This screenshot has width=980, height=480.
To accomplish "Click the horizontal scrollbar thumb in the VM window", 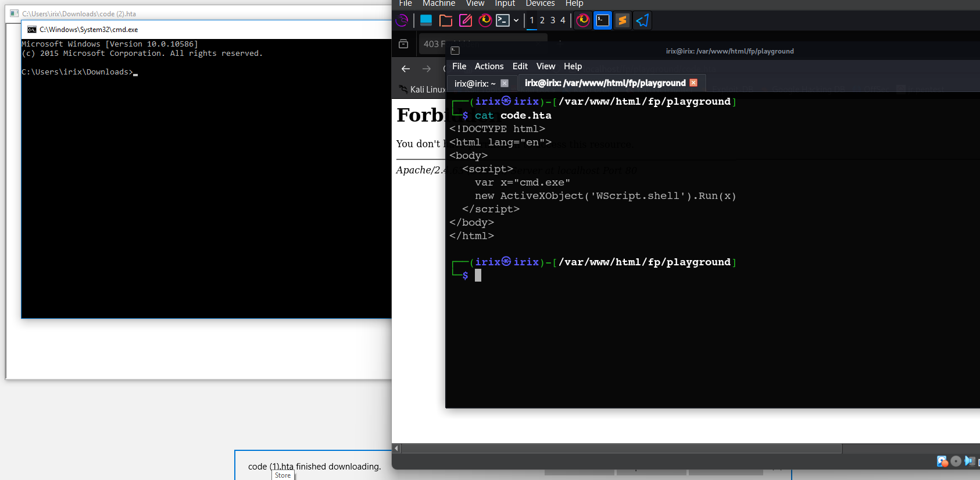I will click(x=621, y=449).
